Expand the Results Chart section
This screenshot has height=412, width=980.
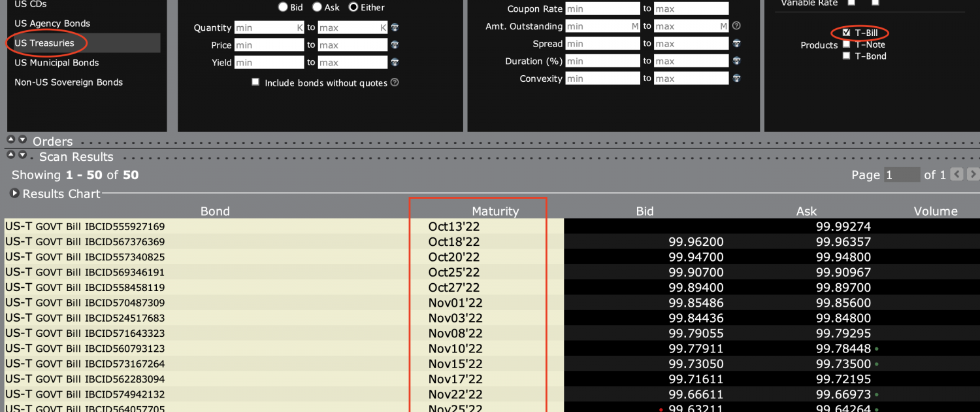point(14,194)
